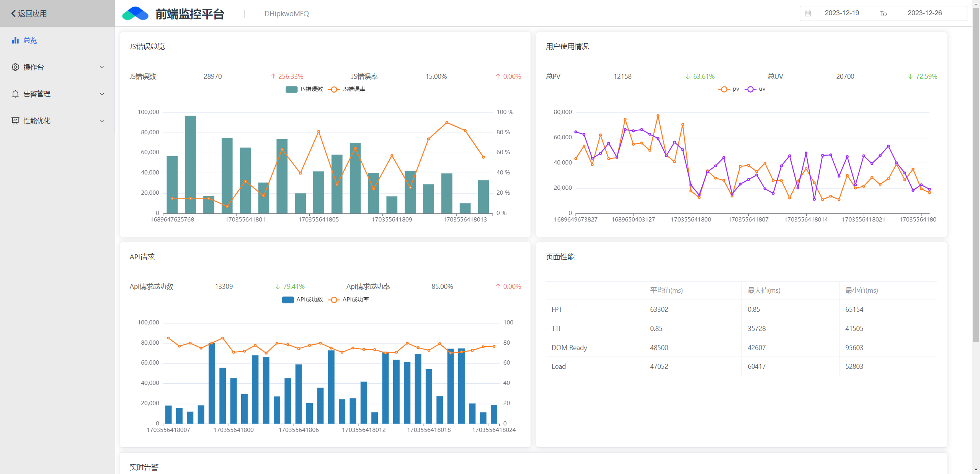Image resolution: width=980 pixels, height=474 pixels.
Task: Open the 告警管理 menu
Action: point(57,94)
